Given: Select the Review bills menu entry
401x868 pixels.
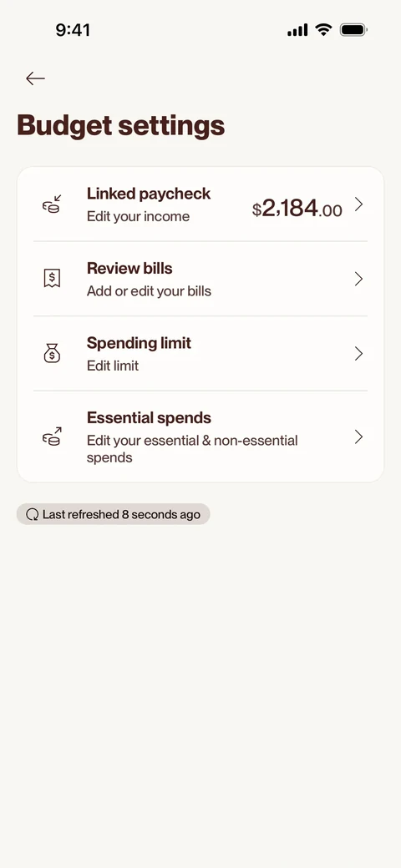Looking at the screenshot, I should [200, 279].
